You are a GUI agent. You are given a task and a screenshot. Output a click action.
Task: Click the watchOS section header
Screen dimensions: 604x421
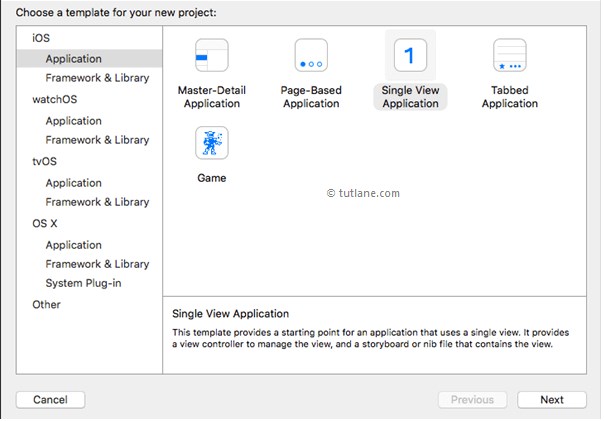(x=54, y=100)
